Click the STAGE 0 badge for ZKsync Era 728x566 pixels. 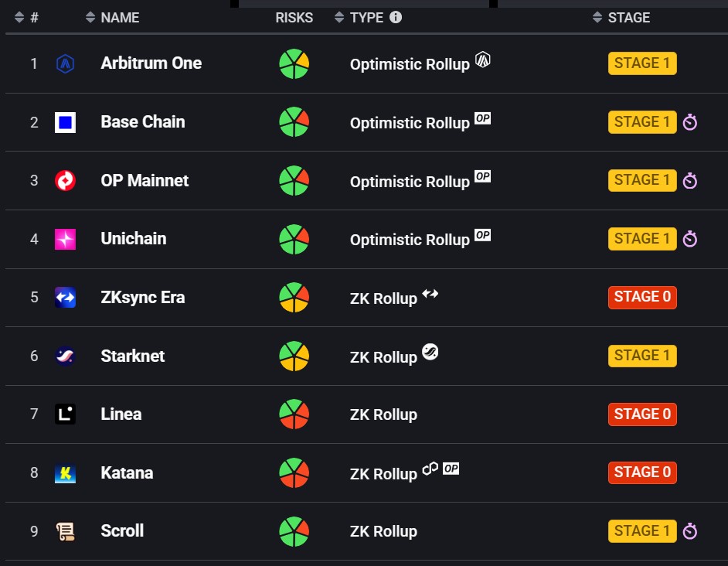click(642, 297)
